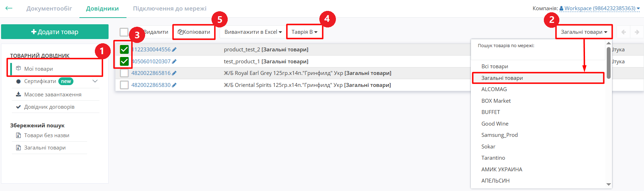Open barcode link 1122330044556
This screenshot has width=644, height=191.
pos(151,50)
